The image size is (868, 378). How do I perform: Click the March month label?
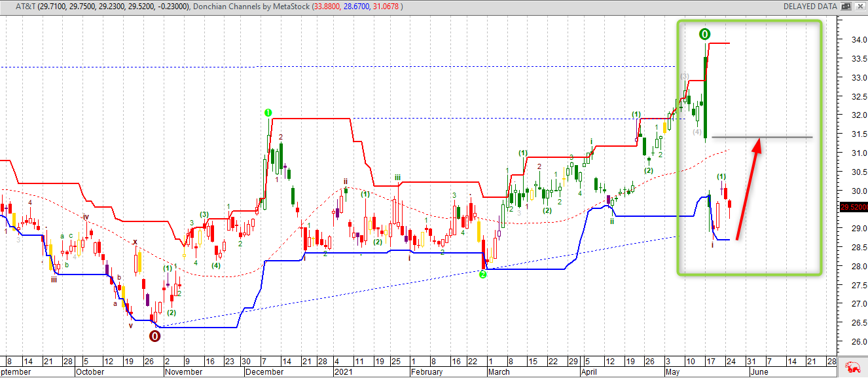pos(499,371)
